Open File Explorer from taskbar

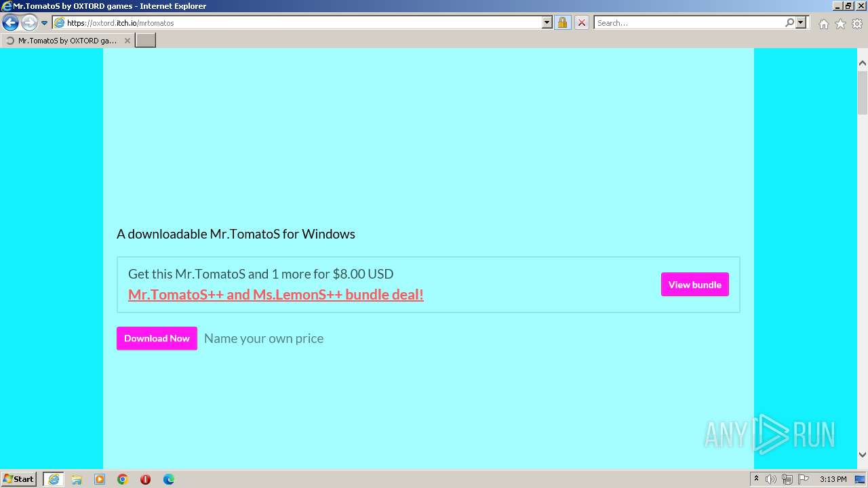pos(77,479)
